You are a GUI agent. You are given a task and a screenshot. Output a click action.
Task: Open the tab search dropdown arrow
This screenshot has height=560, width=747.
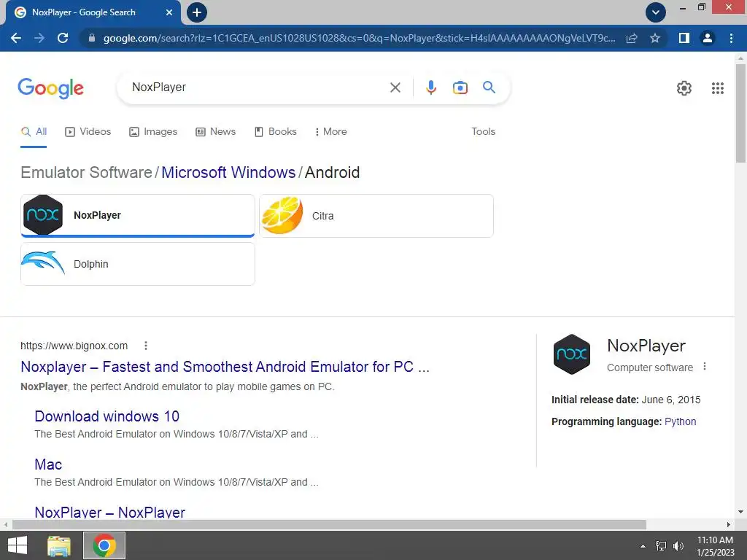pos(656,12)
